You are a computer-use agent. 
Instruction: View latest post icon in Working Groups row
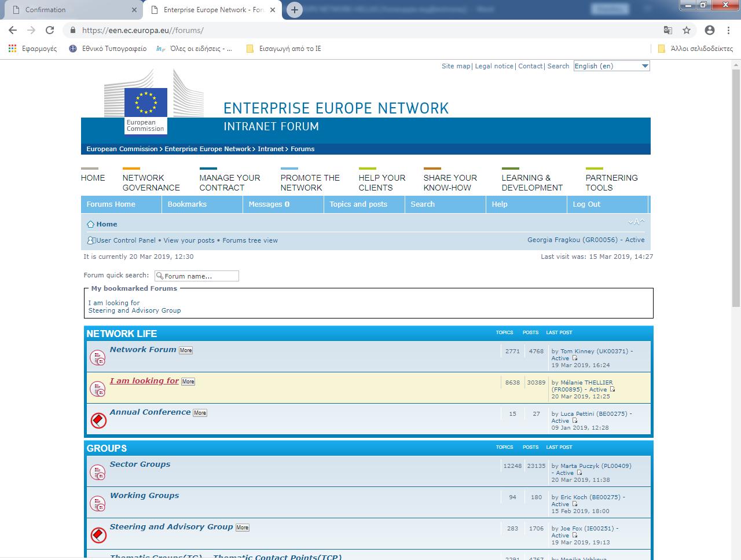(x=575, y=504)
